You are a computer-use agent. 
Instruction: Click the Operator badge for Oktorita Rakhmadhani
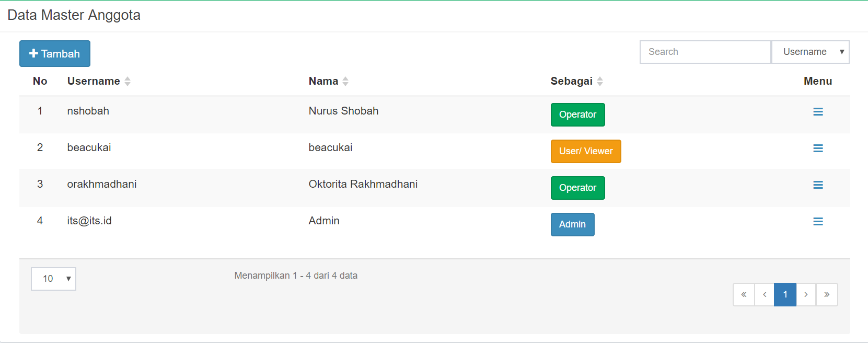pos(577,188)
